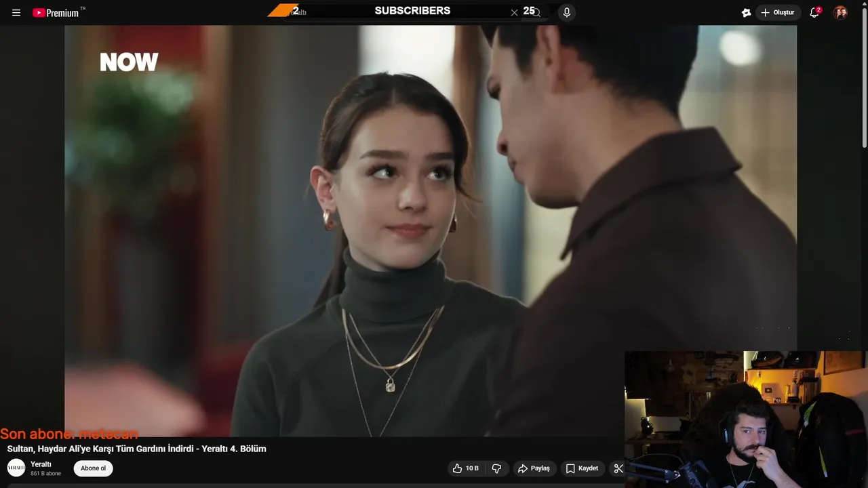
Task: Open the Yeraltı channel name link
Action: click(41, 464)
